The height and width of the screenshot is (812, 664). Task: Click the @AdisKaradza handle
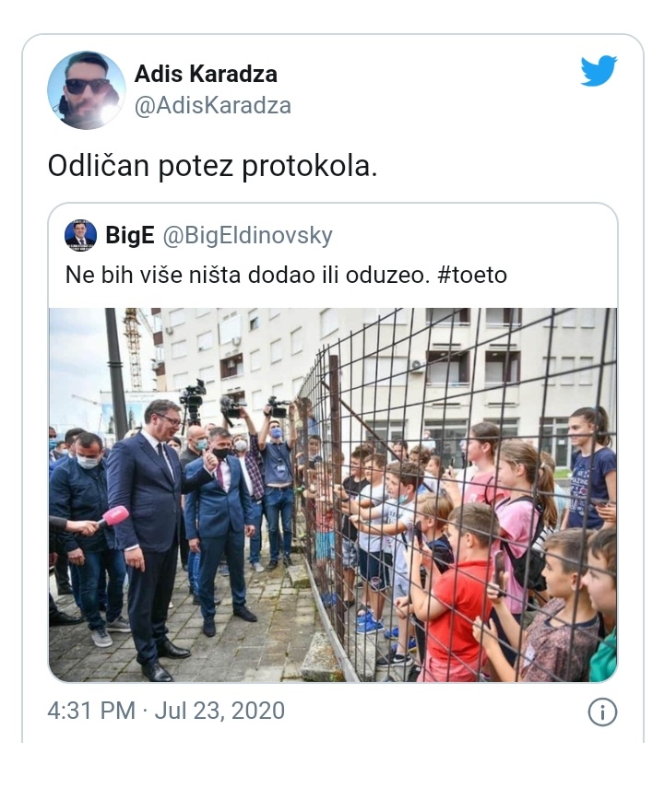click(x=213, y=106)
